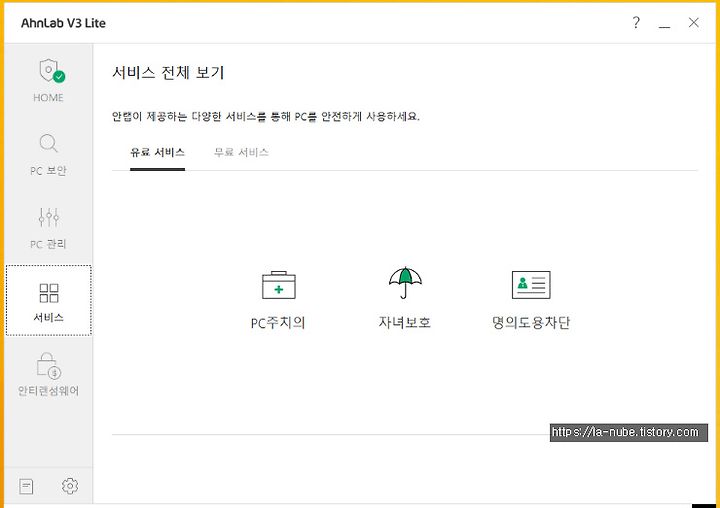720x508 pixels.
Task: Open PC 보안 magnifier section
Action: (x=49, y=155)
